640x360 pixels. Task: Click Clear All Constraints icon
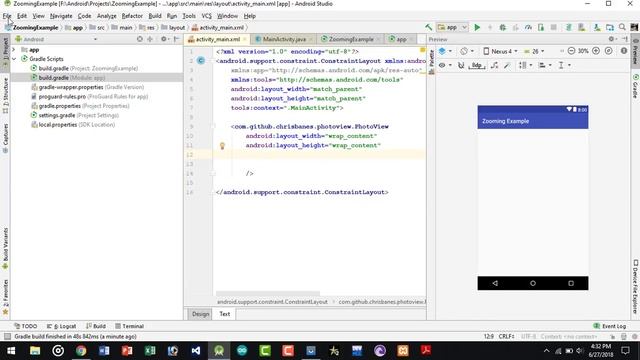(x=494, y=65)
